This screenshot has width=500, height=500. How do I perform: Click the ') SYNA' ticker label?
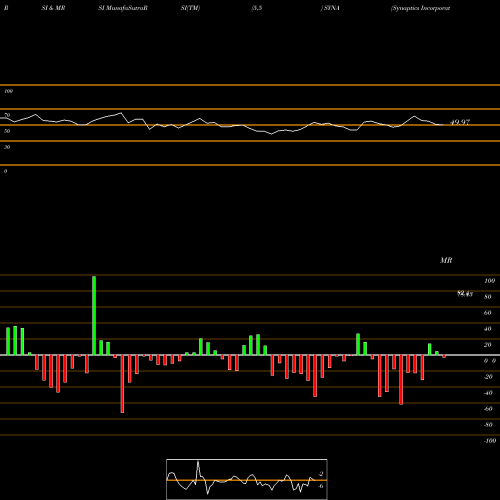click(x=330, y=8)
